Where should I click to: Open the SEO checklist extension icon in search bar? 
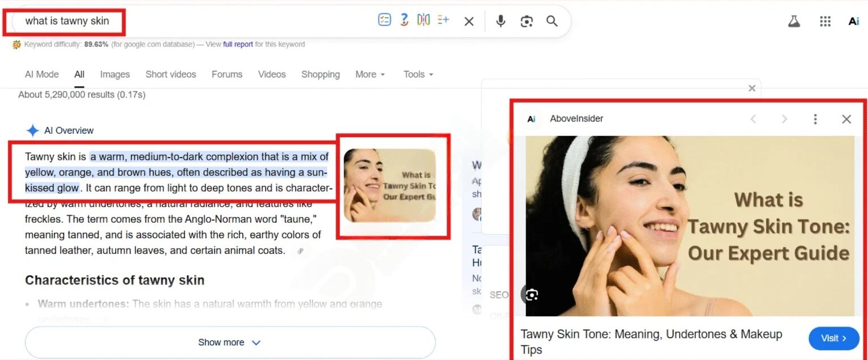pos(384,19)
